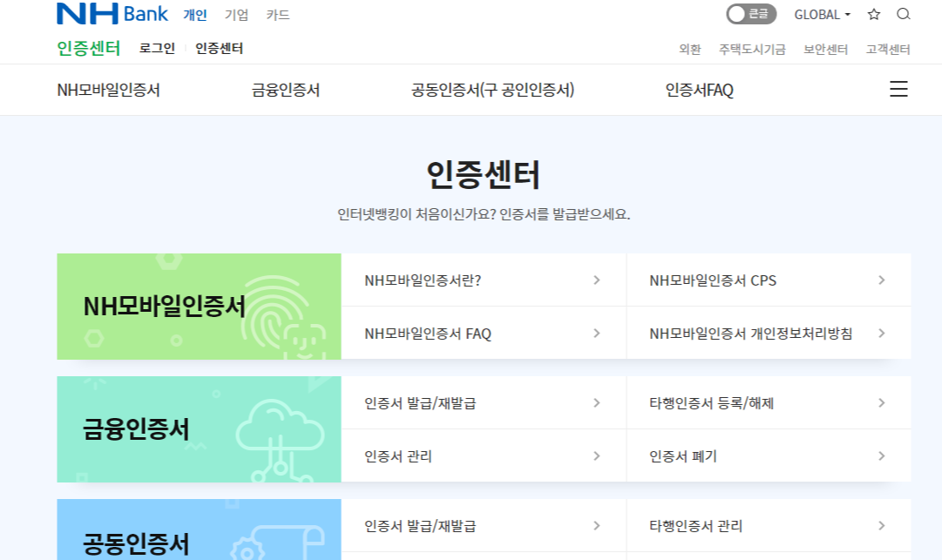Screen dimensions: 942x560
Task: Open the 로그인 link
Action: 158,48
